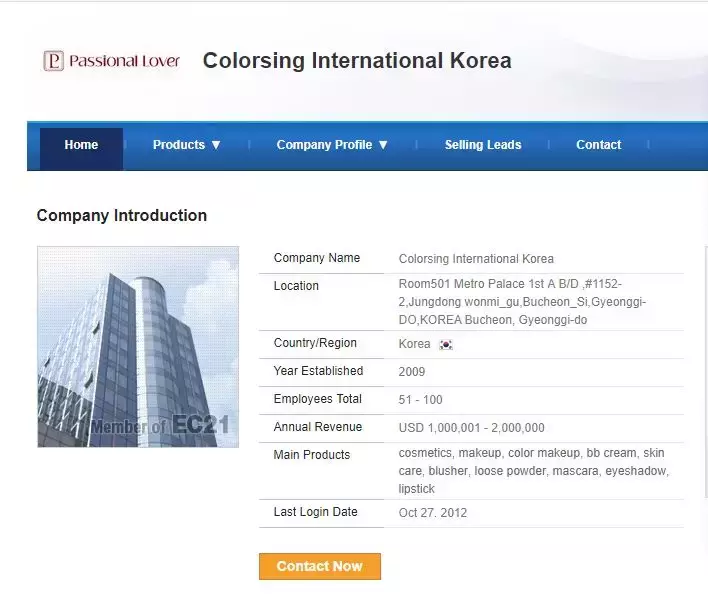Select the 51 - 100 employees value

(420, 400)
